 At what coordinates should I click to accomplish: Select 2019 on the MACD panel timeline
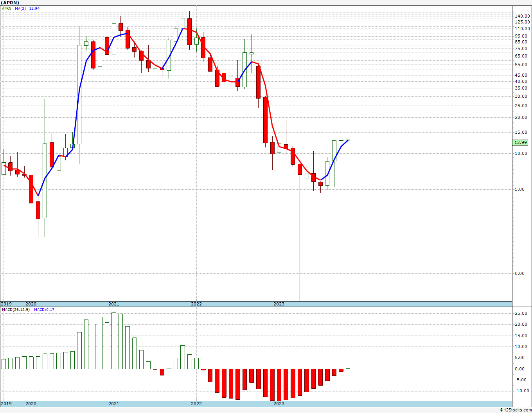[6, 404]
